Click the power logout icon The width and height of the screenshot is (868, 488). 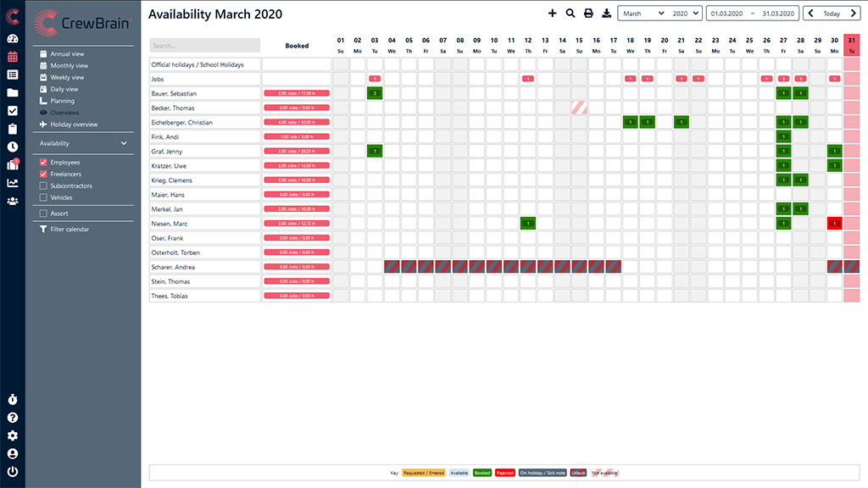[x=13, y=472]
